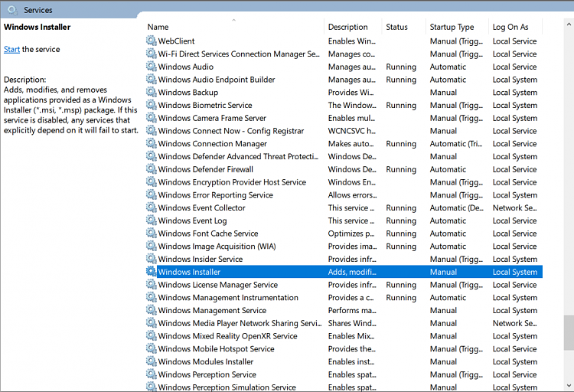This screenshot has height=392, width=574.
Task: Click 'Optimizes p...' description of Font Cache
Action: tap(351, 234)
